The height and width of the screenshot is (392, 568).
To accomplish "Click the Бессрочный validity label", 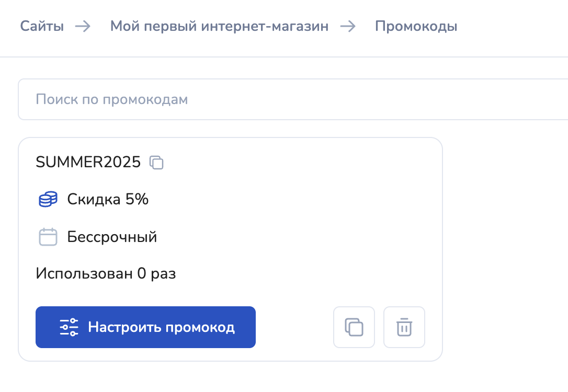I will pyautogui.click(x=112, y=237).
